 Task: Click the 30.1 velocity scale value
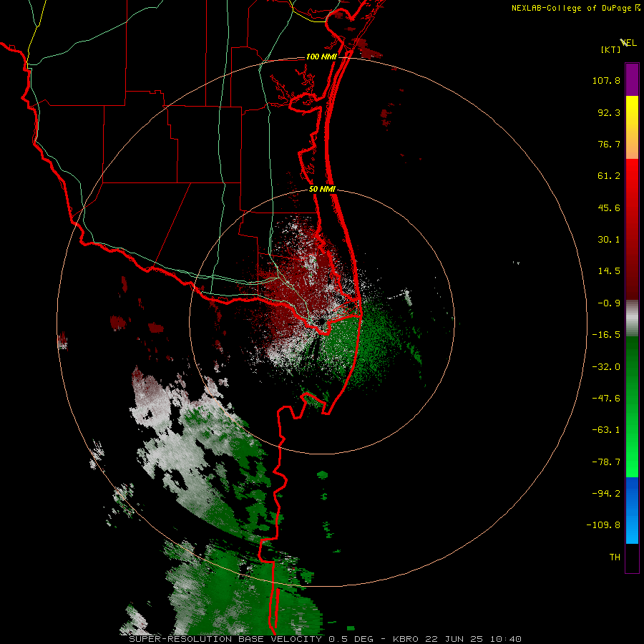[x=609, y=240]
